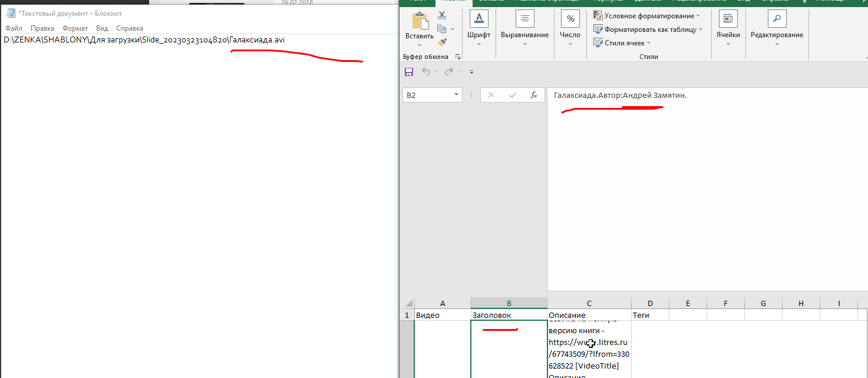
Task: Open Форматировать как таблицу menu
Action: [x=648, y=29]
